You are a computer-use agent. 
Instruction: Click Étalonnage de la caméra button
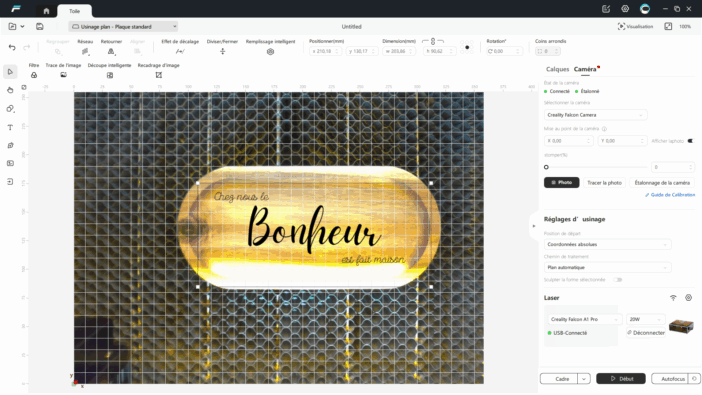tap(662, 183)
